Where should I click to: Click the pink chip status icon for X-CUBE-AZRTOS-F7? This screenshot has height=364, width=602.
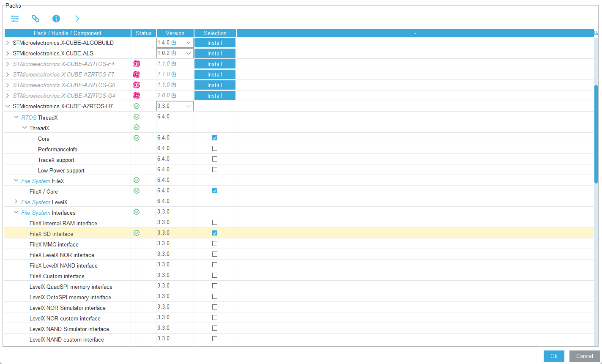click(x=137, y=74)
